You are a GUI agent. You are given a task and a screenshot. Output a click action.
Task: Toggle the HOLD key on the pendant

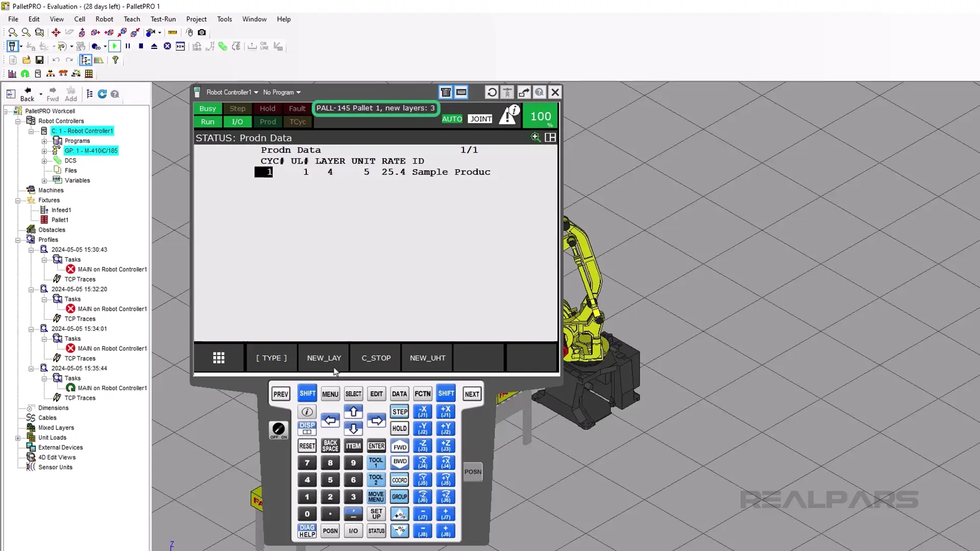coord(400,429)
